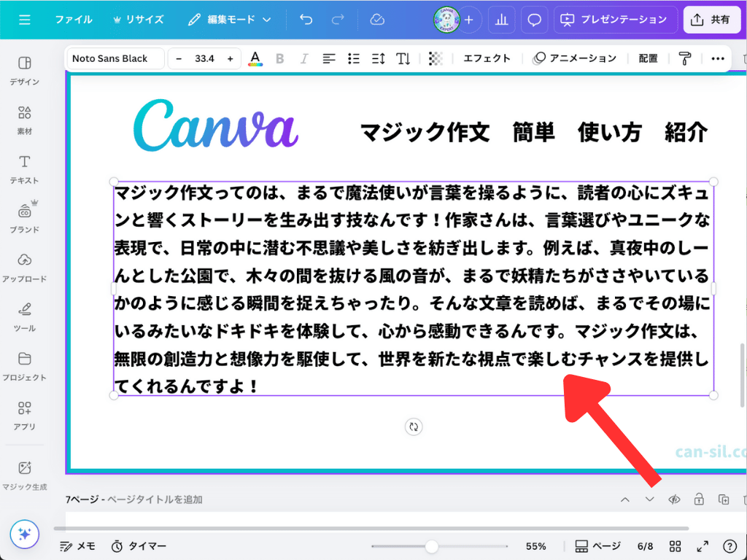Click the font size value 33.4
The height and width of the screenshot is (560, 747).
(x=204, y=58)
